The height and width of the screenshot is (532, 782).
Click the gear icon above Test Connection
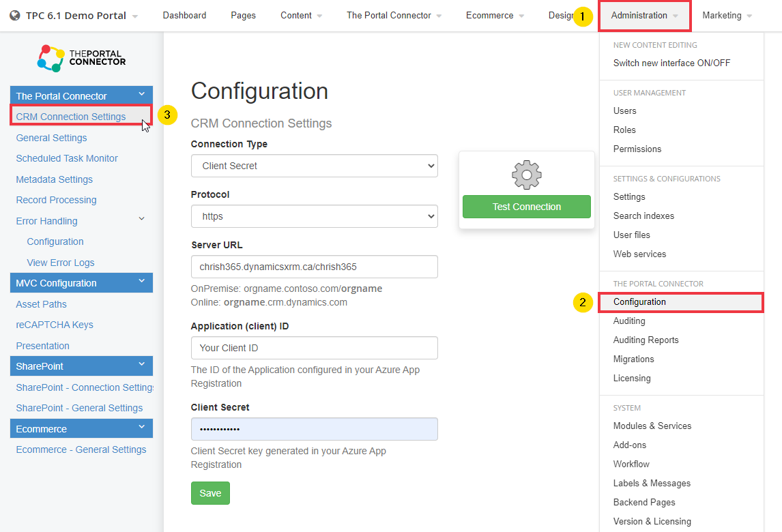pos(527,175)
